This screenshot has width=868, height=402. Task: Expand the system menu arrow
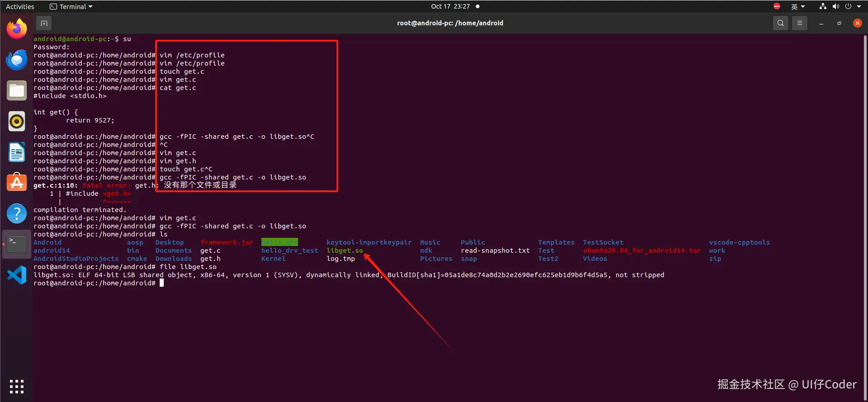[x=859, y=6]
